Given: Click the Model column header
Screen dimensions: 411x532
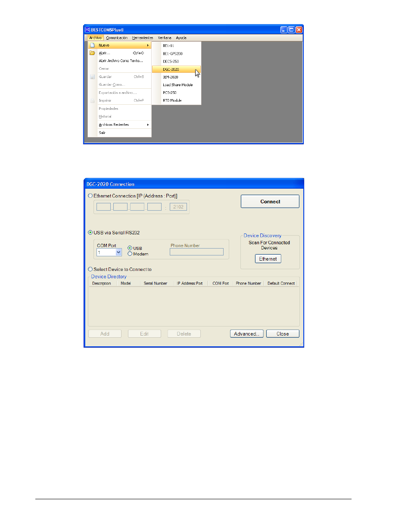Looking at the screenshot, I should pos(126,283).
